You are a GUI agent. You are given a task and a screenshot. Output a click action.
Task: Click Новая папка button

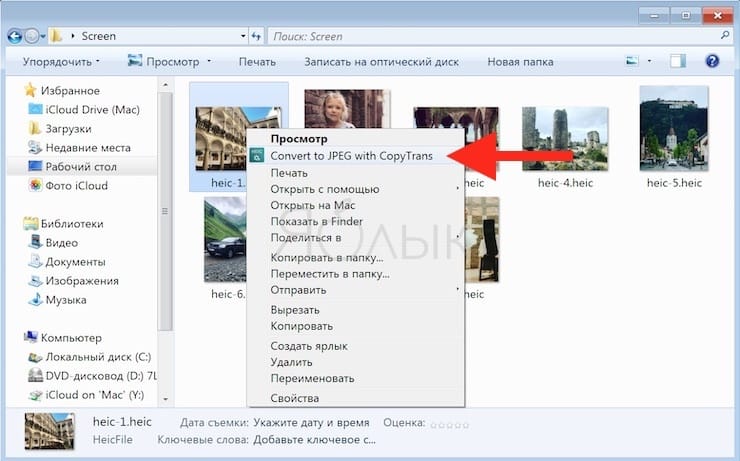[520, 62]
